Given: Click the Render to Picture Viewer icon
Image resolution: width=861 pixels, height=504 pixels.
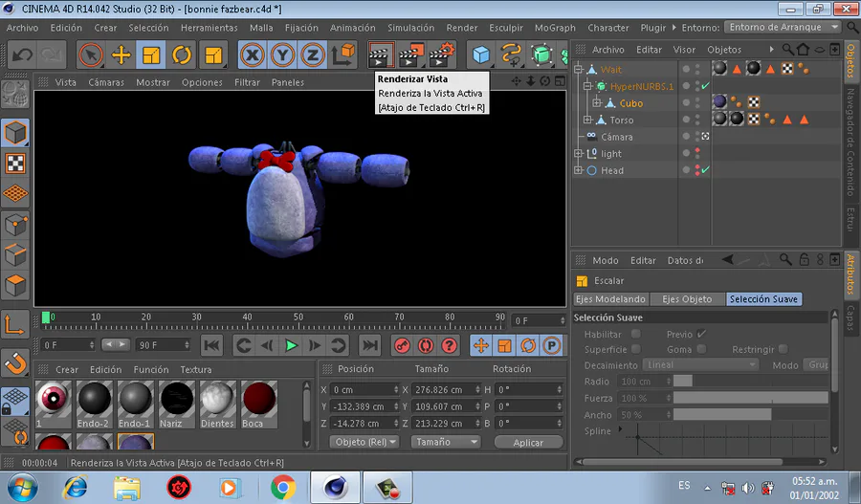Looking at the screenshot, I should 411,55.
